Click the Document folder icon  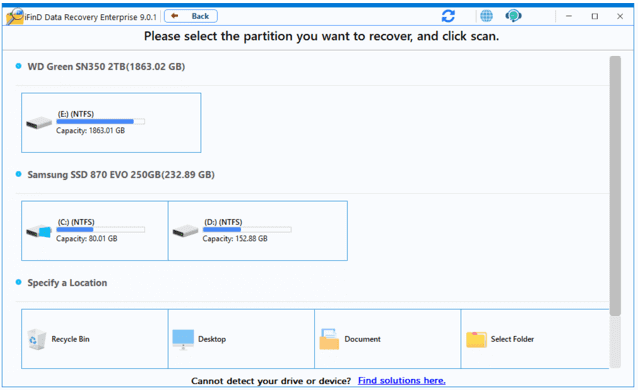pyautogui.click(x=329, y=339)
